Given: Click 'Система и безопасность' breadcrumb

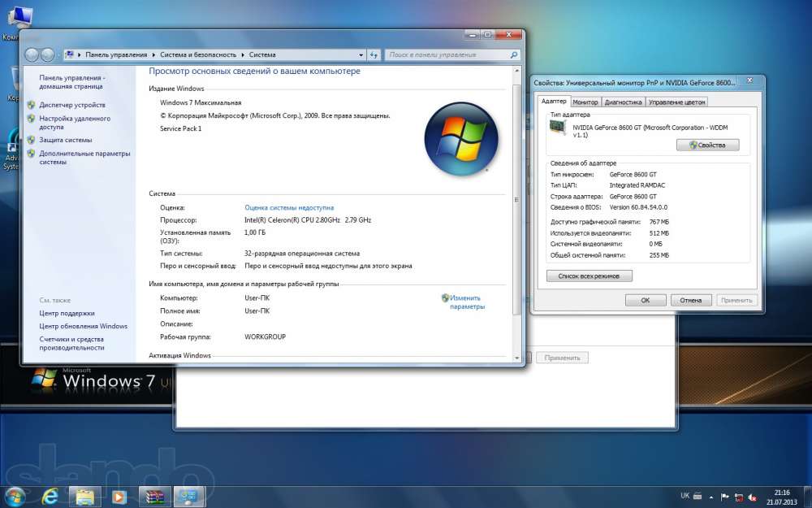Looking at the screenshot, I should coord(198,54).
